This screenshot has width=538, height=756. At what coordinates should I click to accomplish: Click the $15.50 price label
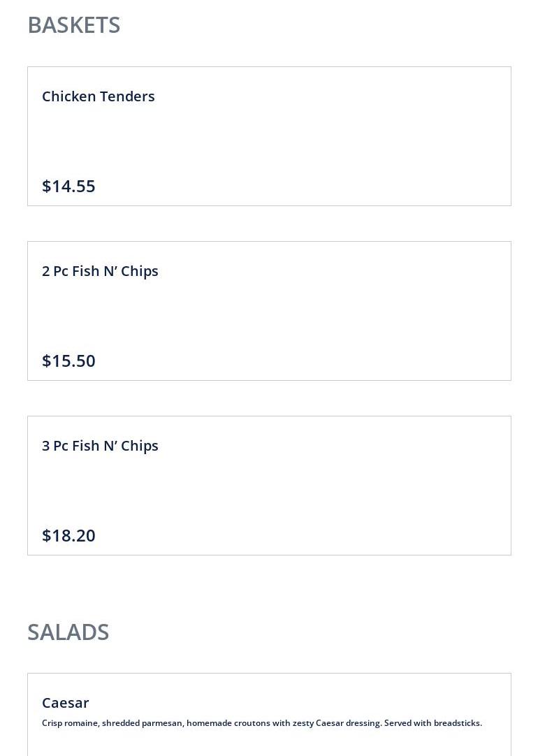(68, 361)
